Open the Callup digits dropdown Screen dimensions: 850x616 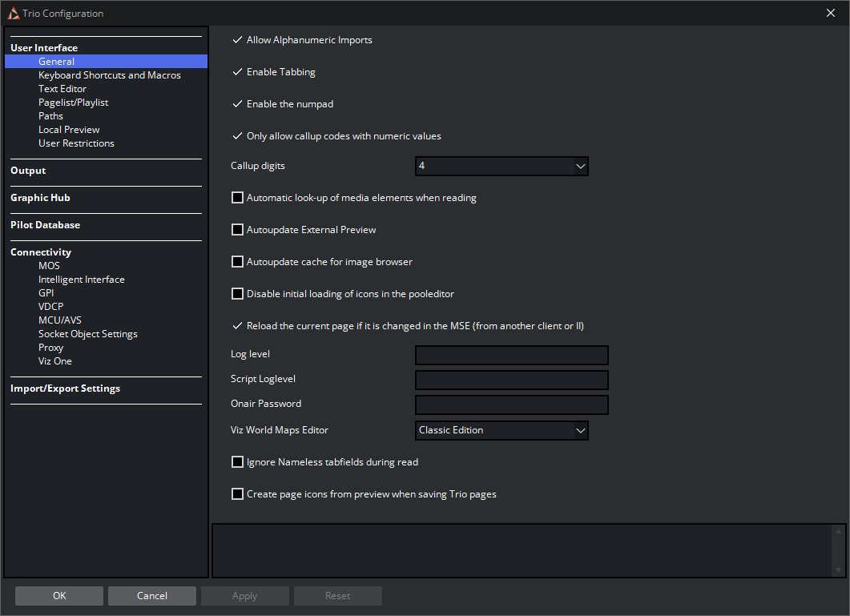click(x=502, y=166)
